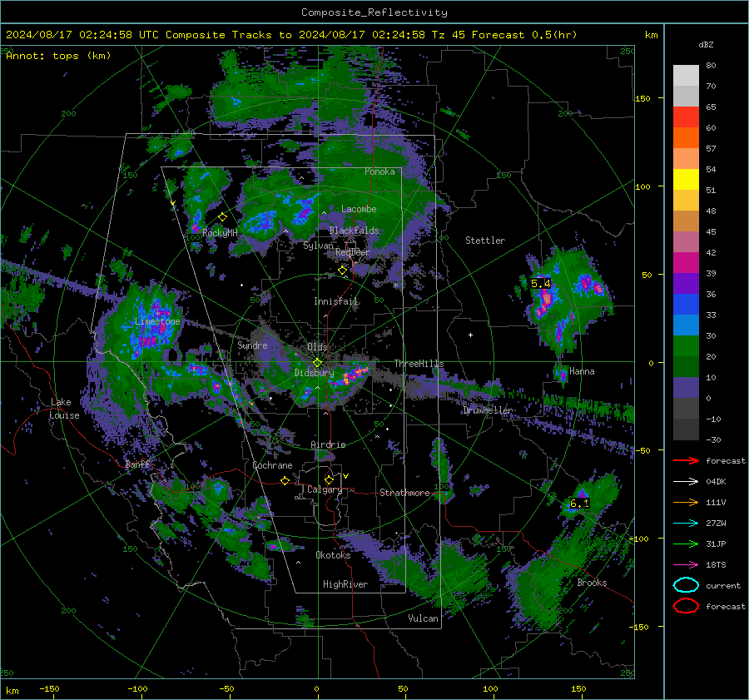
Task: Click the yellow diamond marker near RockyMH
Action: 222,217
